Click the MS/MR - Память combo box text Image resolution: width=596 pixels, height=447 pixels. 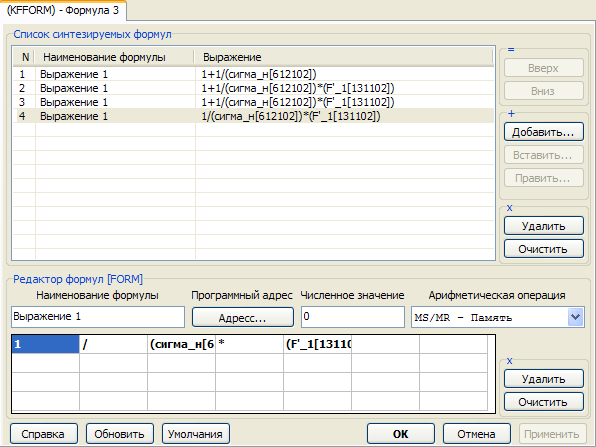click(x=463, y=318)
